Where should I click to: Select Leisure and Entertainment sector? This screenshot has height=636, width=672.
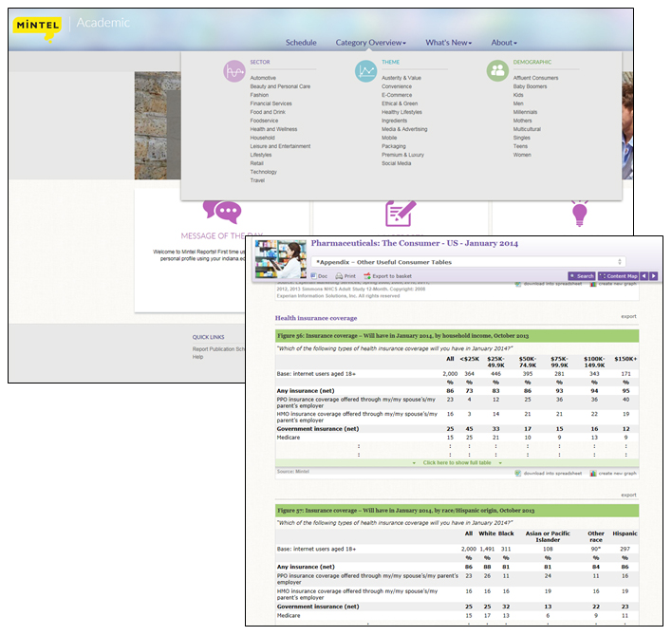(x=280, y=146)
